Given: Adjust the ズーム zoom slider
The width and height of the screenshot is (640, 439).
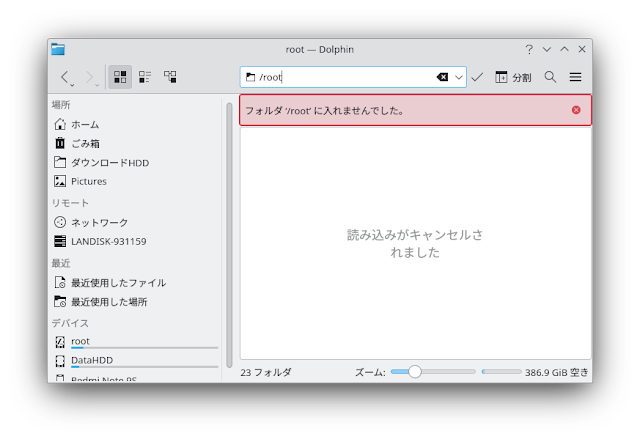Looking at the screenshot, I should [433, 372].
